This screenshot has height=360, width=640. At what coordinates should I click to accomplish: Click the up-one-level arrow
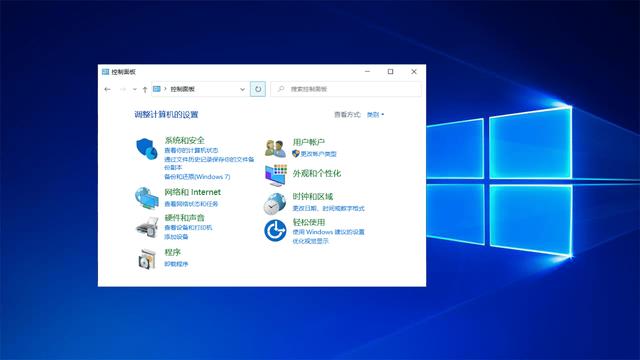pyautogui.click(x=145, y=89)
